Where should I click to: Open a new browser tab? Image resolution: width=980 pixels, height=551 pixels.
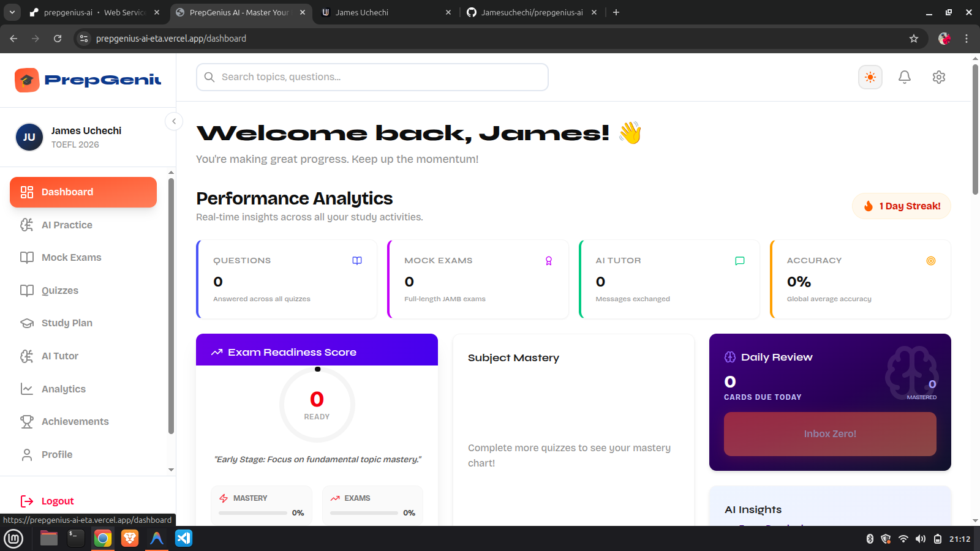tap(616, 12)
